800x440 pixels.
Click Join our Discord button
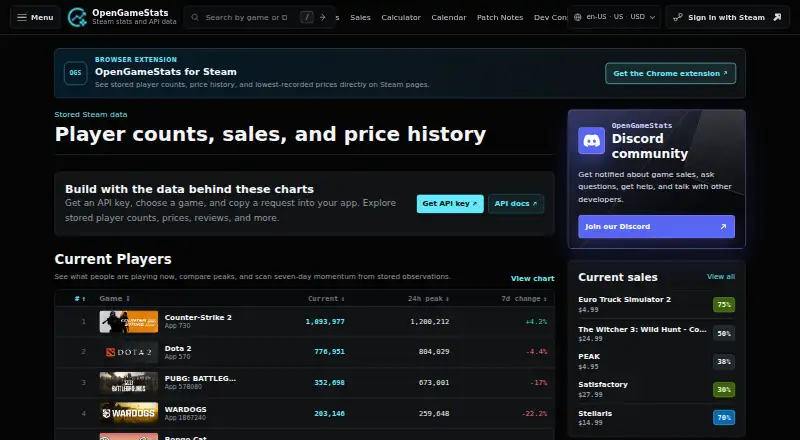(x=656, y=227)
